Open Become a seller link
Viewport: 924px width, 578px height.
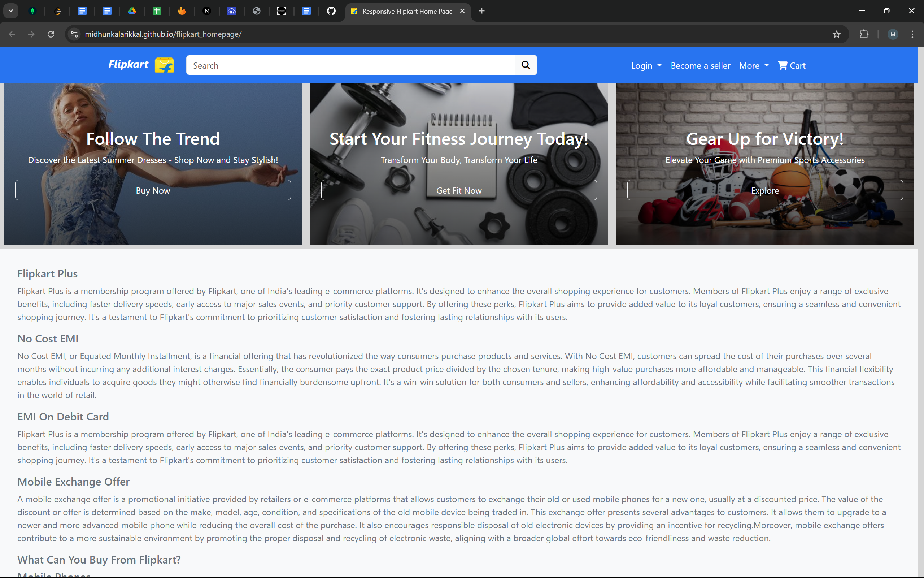[700, 66]
